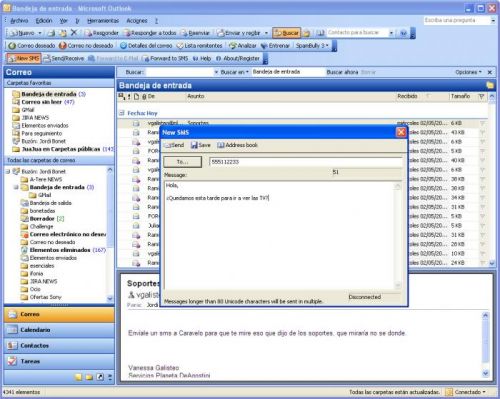
Task: Click the Entrenar spam button
Action: click(x=275, y=46)
